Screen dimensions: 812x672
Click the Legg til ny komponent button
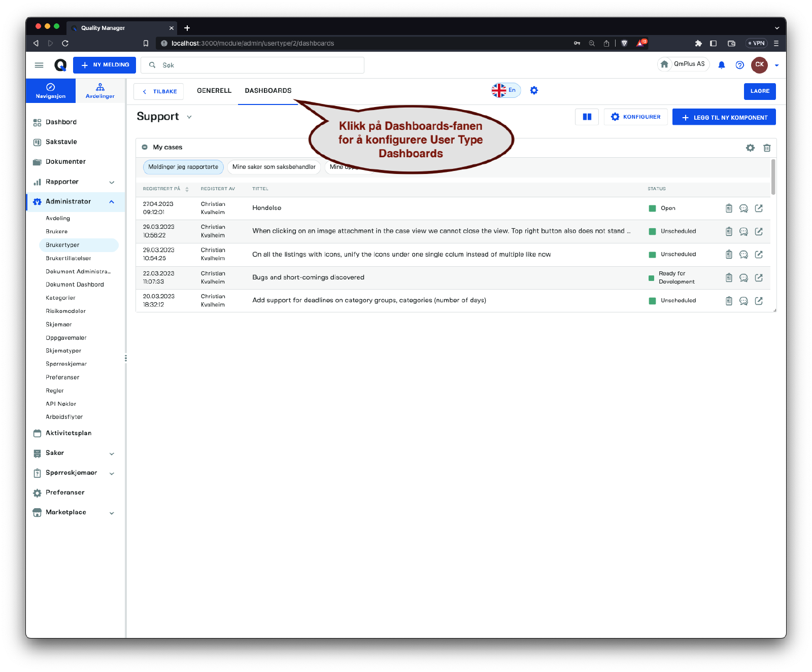(x=724, y=117)
